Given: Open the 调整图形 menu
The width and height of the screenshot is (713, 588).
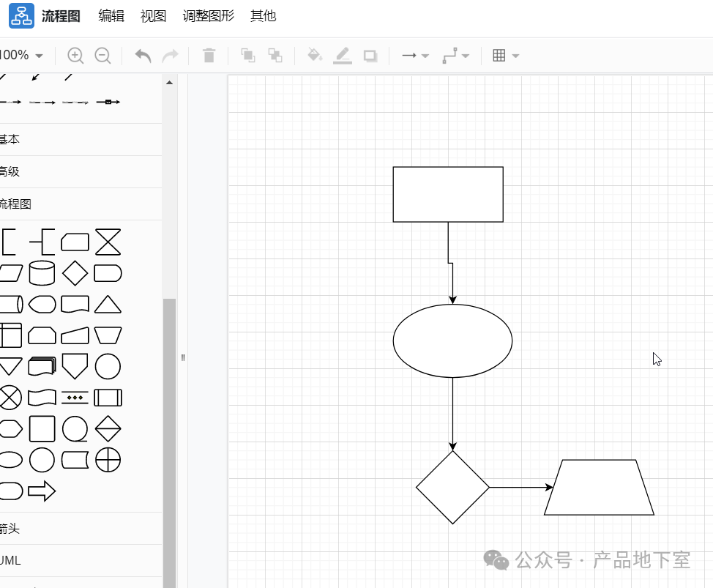Looking at the screenshot, I should (208, 16).
